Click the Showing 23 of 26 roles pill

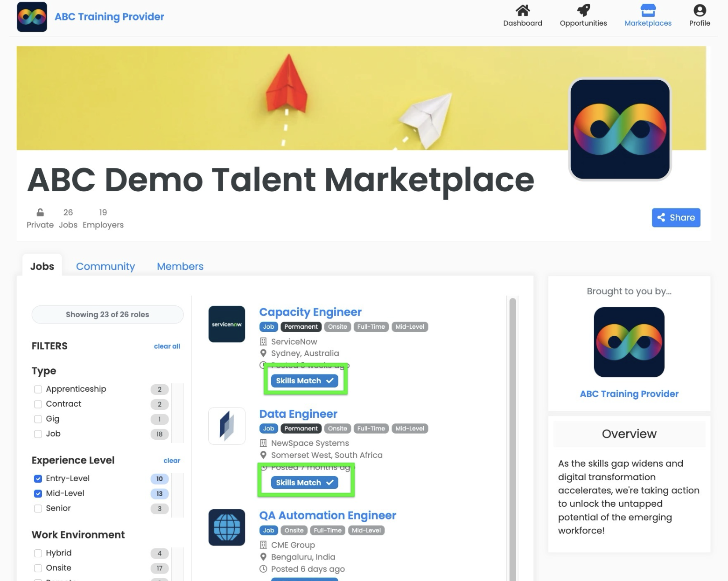point(107,314)
